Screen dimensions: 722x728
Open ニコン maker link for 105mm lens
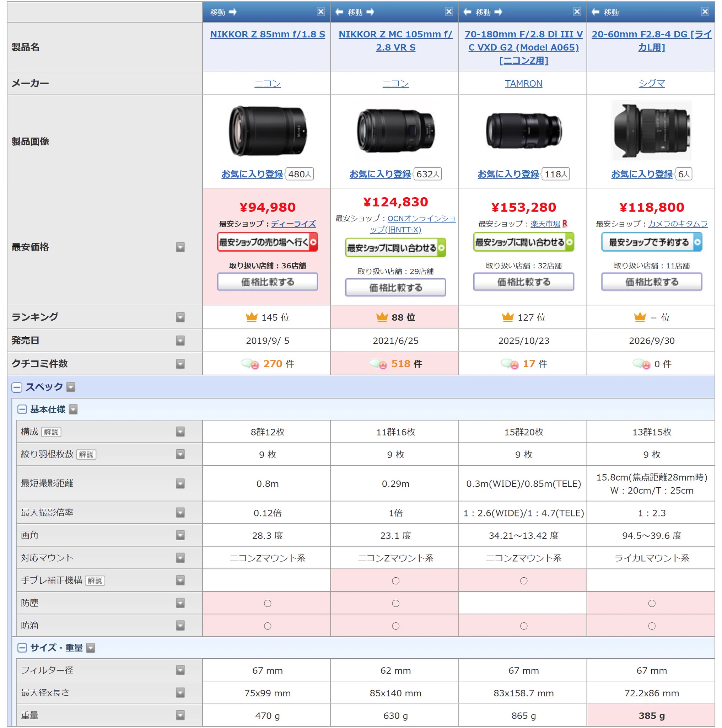tap(395, 83)
